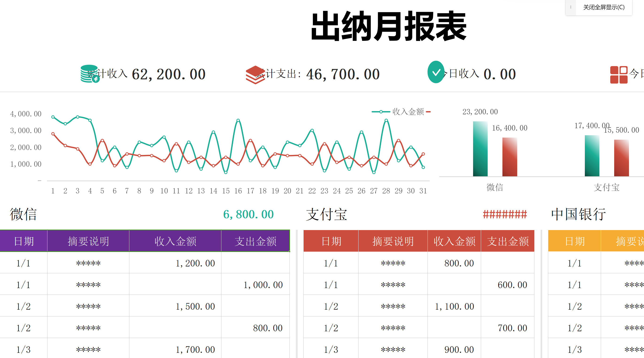Image resolution: width=644 pixels, height=358 pixels.
Task: Click the green coin stack income icon
Action: [90, 74]
